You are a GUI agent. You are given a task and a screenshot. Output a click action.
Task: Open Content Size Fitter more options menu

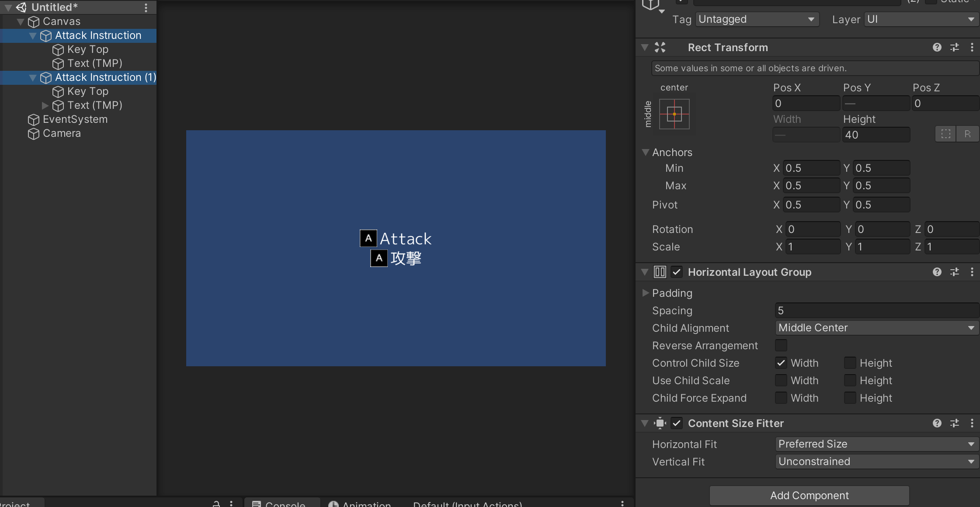(972, 423)
